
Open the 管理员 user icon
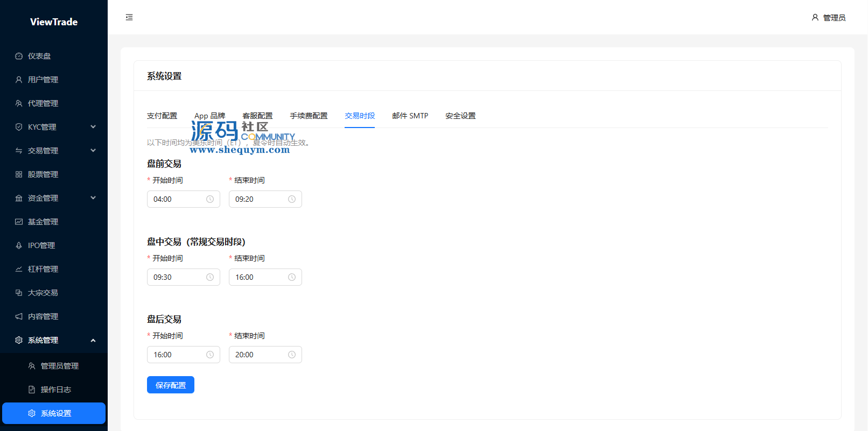(815, 17)
